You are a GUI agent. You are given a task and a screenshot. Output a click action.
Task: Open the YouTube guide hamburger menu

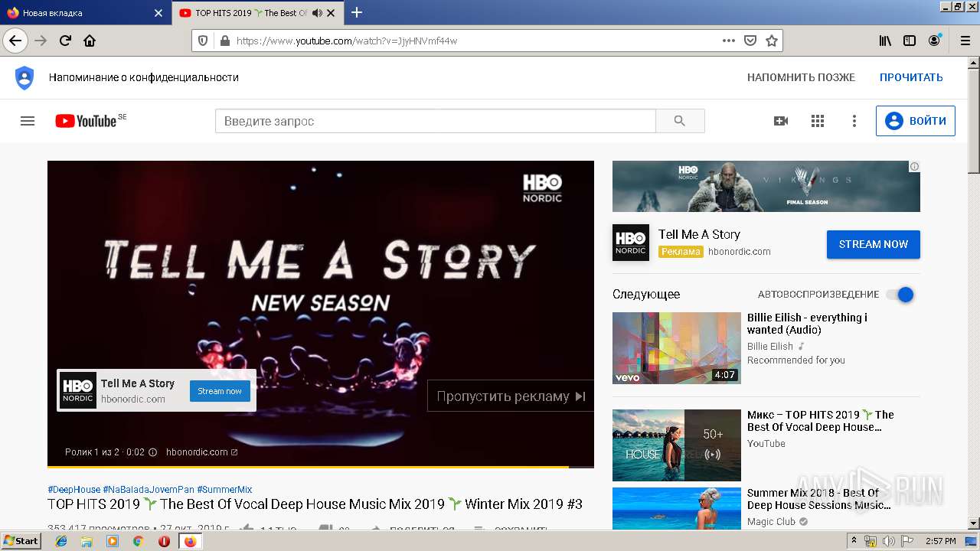[28, 121]
